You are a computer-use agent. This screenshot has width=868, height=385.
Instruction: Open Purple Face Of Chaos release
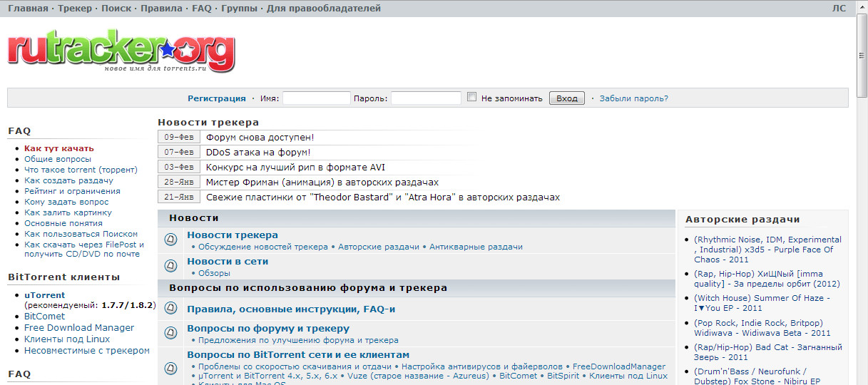pyautogui.click(x=767, y=250)
